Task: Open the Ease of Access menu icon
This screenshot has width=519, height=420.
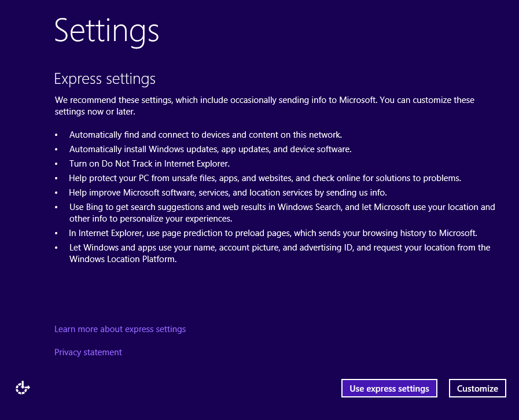Action: tap(23, 388)
